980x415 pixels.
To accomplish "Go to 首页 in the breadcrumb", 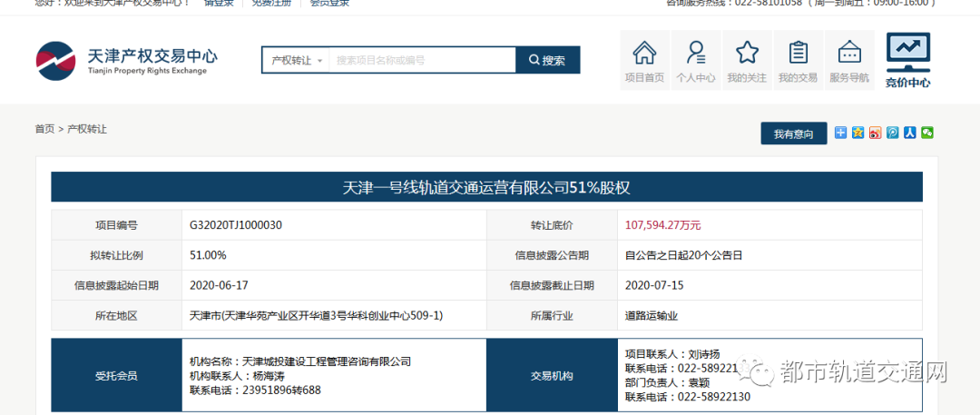I will 44,129.
